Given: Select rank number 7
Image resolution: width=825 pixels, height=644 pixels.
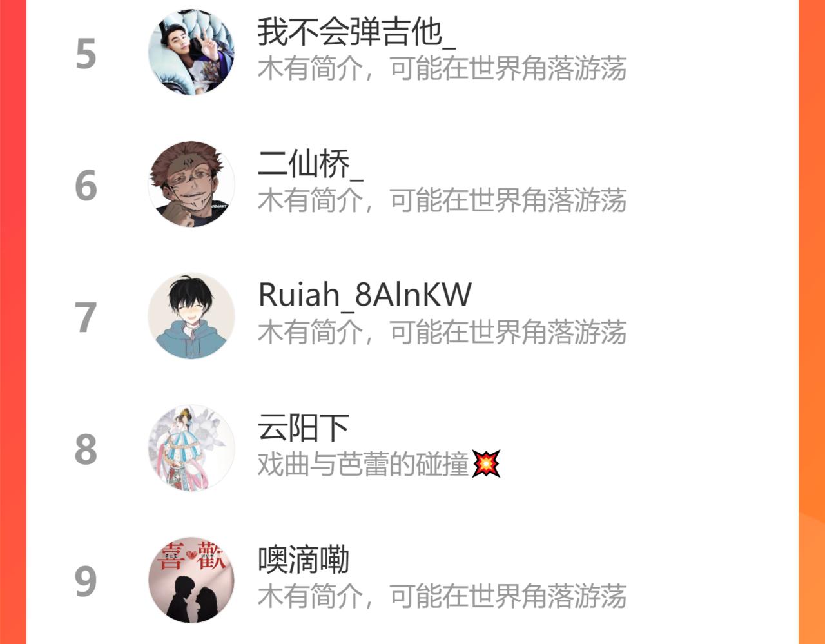Looking at the screenshot, I should coord(86,318).
